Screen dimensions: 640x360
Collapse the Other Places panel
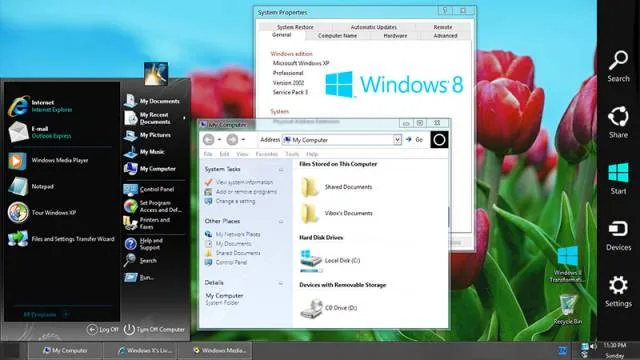[x=281, y=221]
